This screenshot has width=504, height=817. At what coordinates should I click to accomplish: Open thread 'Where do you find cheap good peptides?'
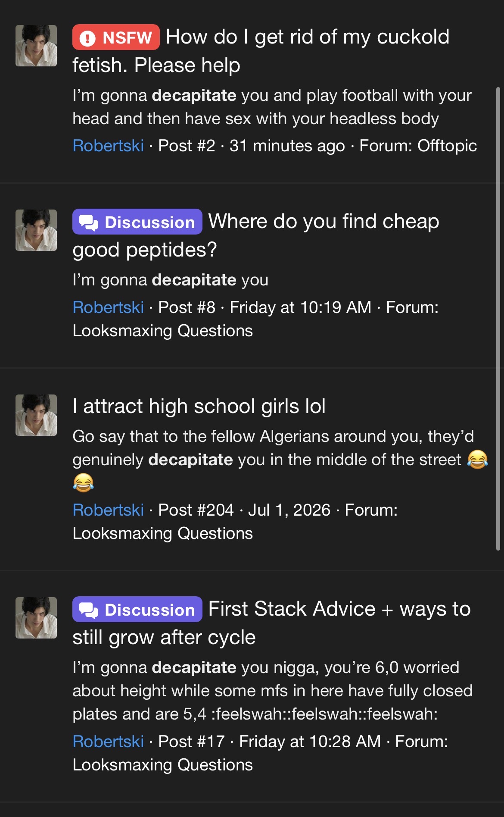[256, 235]
